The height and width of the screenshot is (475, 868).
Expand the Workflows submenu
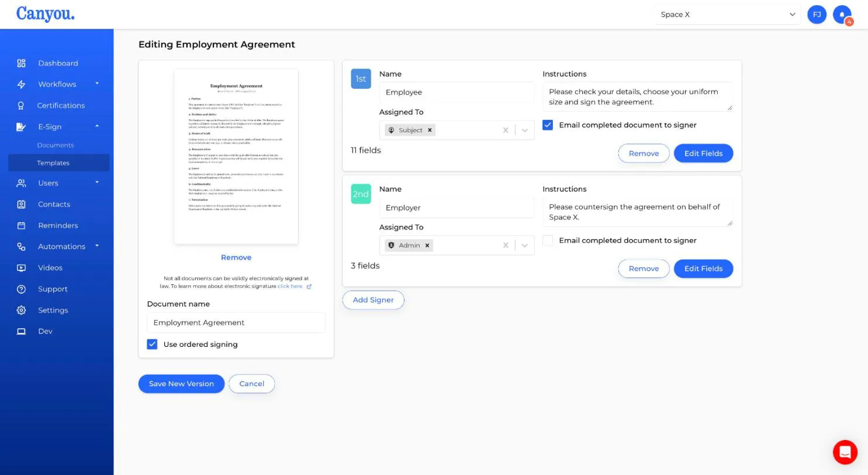pyautogui.click(x=97, y=84)
